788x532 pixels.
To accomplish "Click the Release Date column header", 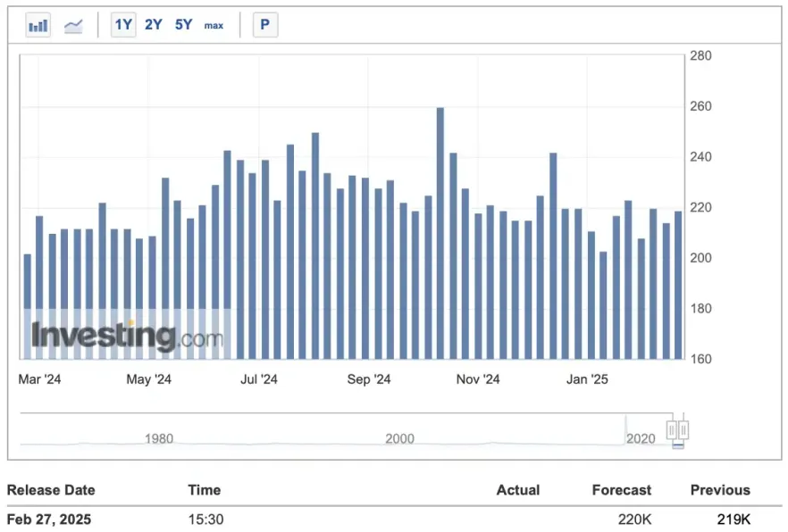I will coord(51,490).
